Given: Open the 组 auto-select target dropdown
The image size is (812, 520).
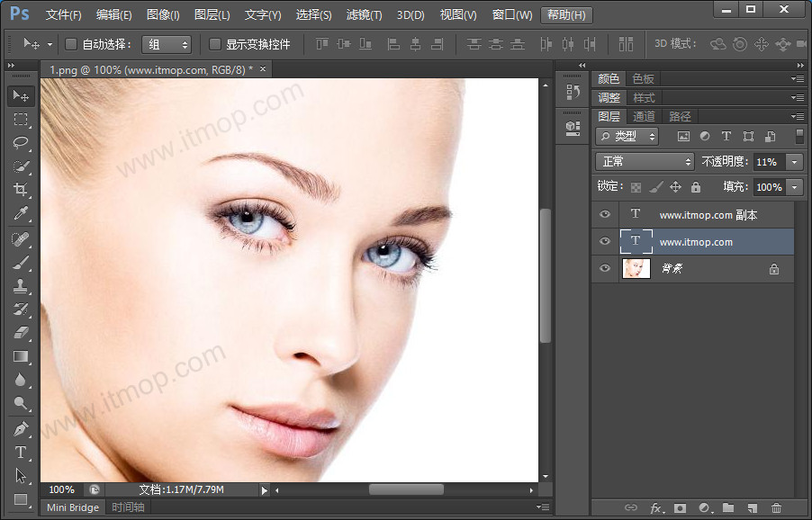Looking at the screenshot, I should coord(167,44).
